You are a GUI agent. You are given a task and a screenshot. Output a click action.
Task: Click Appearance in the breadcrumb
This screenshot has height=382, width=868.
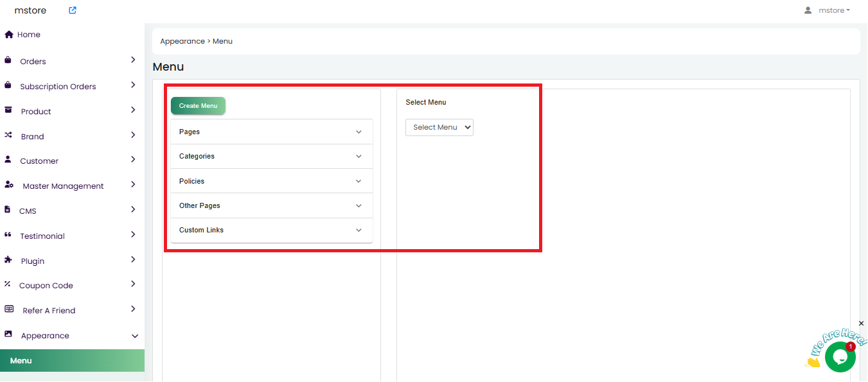pyautogui.click(x=182, y=41)
